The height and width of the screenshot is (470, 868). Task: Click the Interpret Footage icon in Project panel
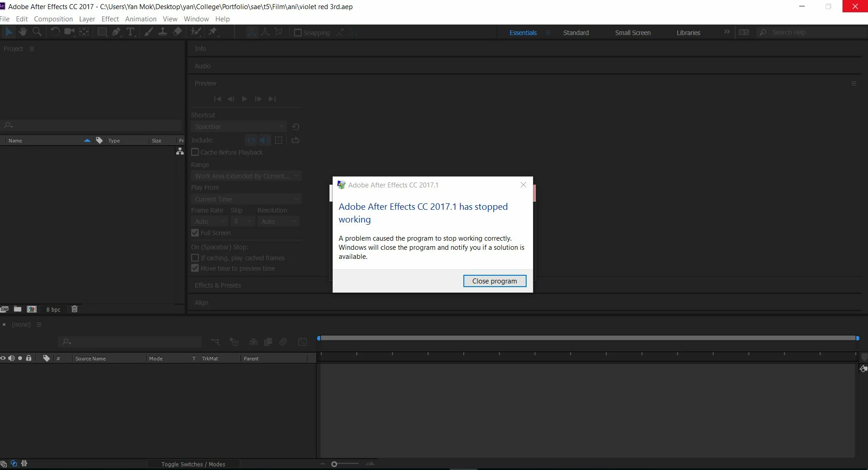coord(4,309)
